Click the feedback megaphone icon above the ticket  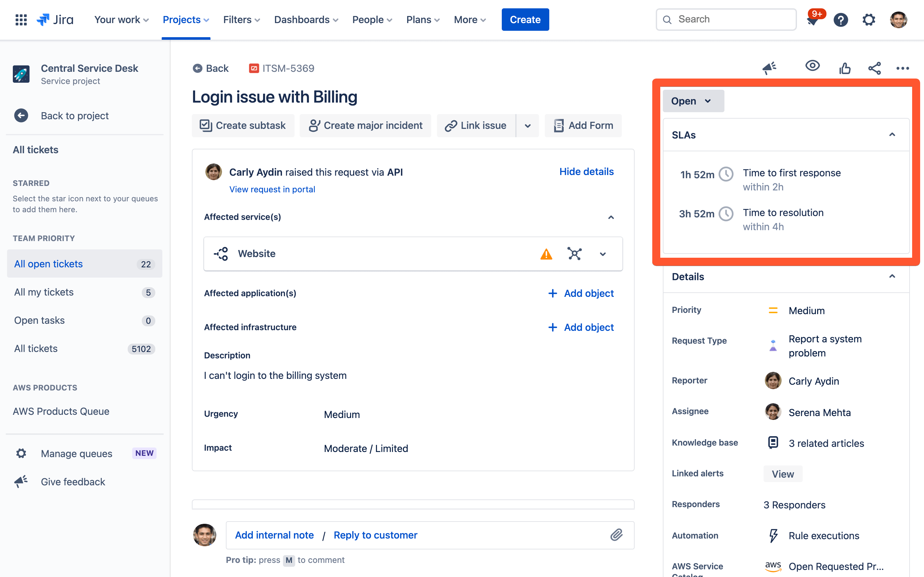click(769, 68)
